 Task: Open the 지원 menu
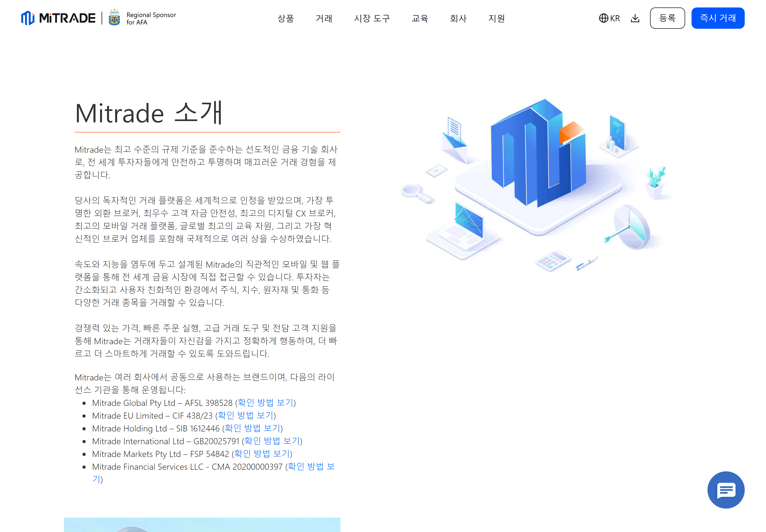click(x=496, y=18)
